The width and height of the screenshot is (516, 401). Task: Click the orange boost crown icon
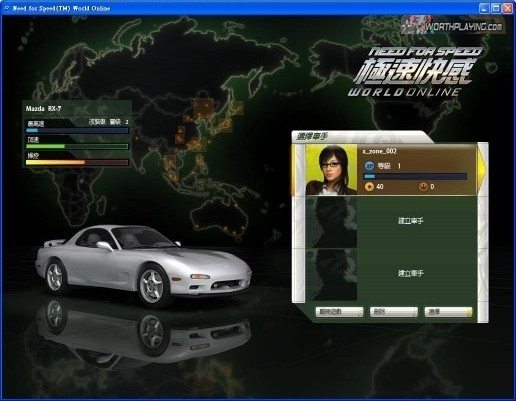point(423,187)
